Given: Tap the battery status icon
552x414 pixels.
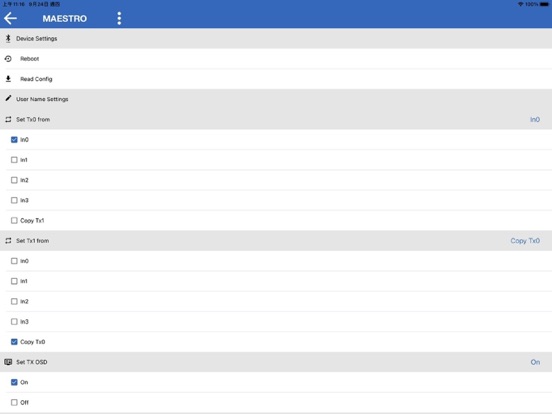Looking at the screenshot, I should coord(544,4).
